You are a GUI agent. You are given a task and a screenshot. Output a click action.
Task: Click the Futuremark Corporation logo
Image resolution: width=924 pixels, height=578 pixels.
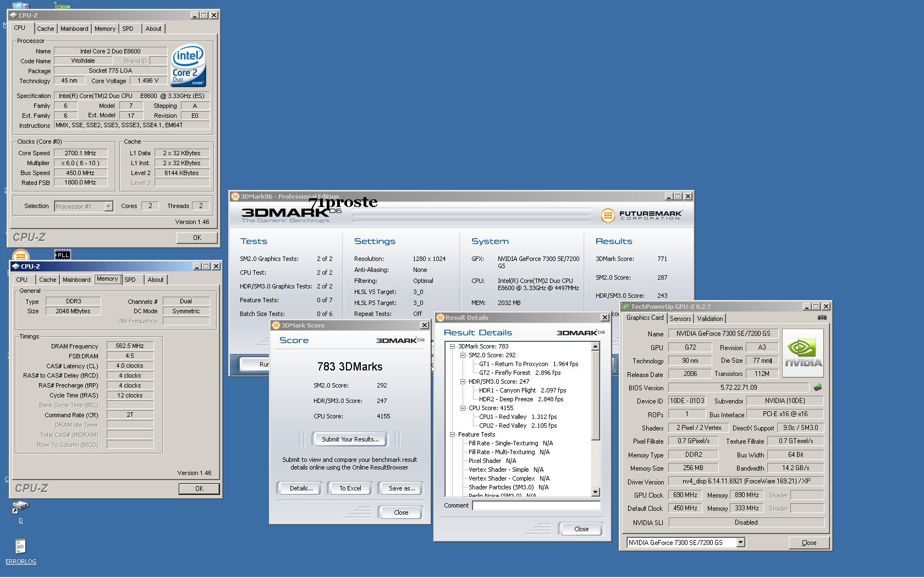pos(641,215)
